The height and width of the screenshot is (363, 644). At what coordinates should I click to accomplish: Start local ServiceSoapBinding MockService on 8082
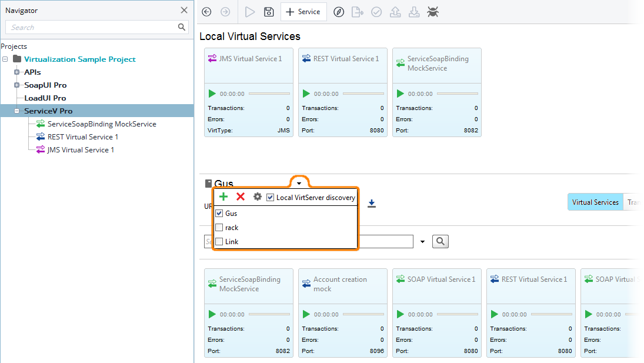tap(400, 94)
